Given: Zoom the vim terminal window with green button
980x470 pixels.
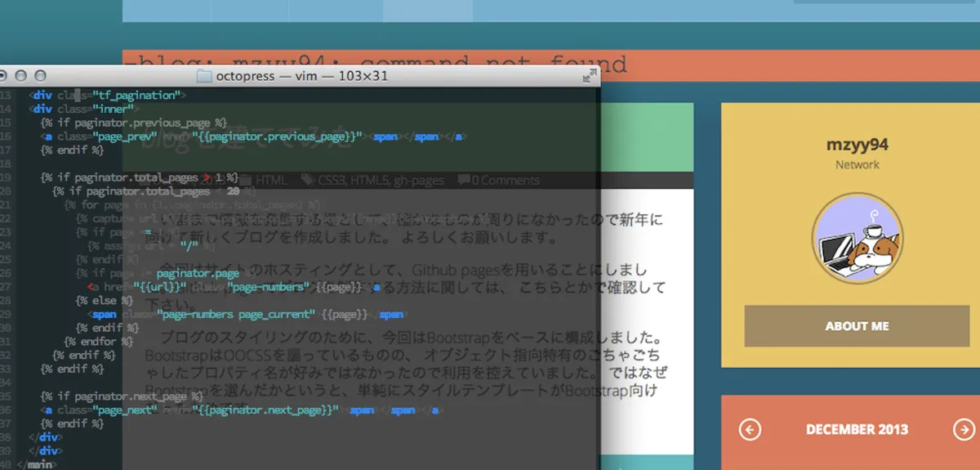Looking at the screenshot, I should pos(38,76).
